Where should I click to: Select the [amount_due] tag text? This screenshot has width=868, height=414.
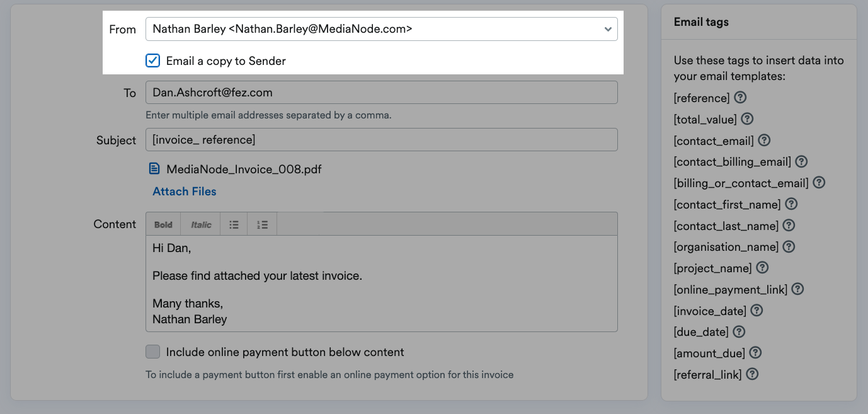click(x=709, y=354)
